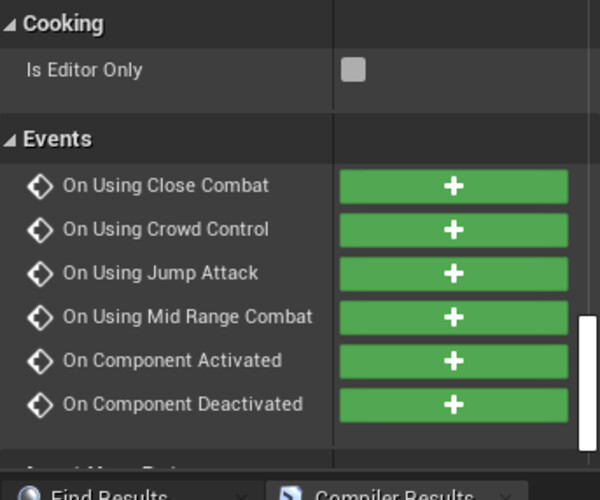
Task: Click the details panel vertical scrollbar
Action: coord(588,382)
